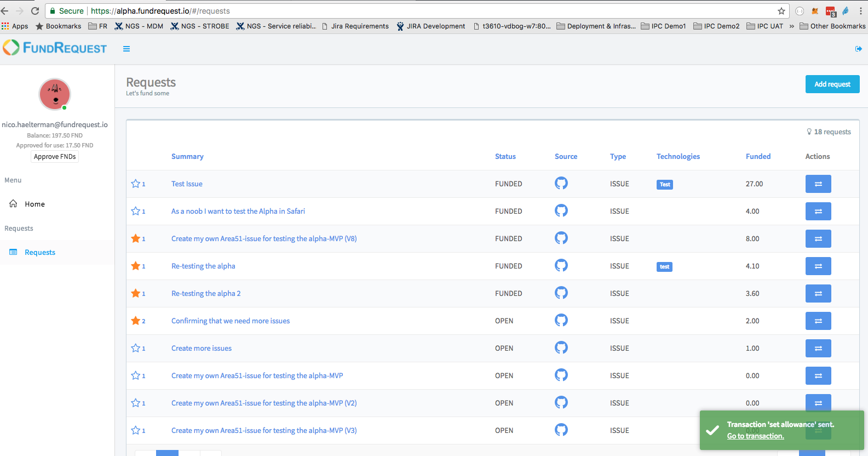Sort the table by the Summary column

point(187,156)
